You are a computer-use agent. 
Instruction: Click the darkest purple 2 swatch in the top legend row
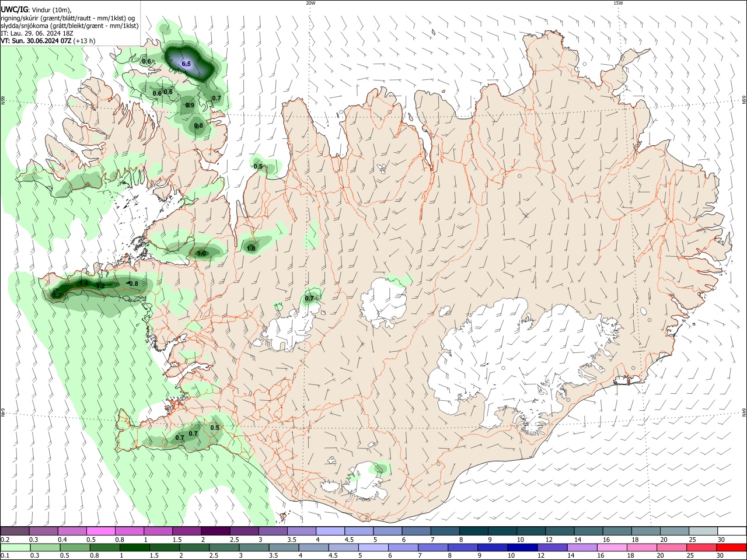tap(215, 531)
